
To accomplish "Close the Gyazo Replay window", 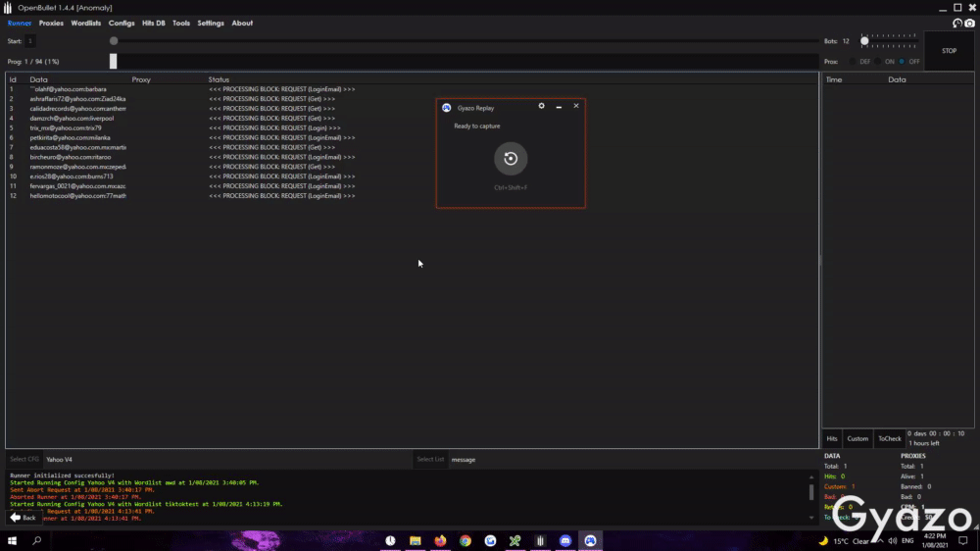I will [576, 106].
